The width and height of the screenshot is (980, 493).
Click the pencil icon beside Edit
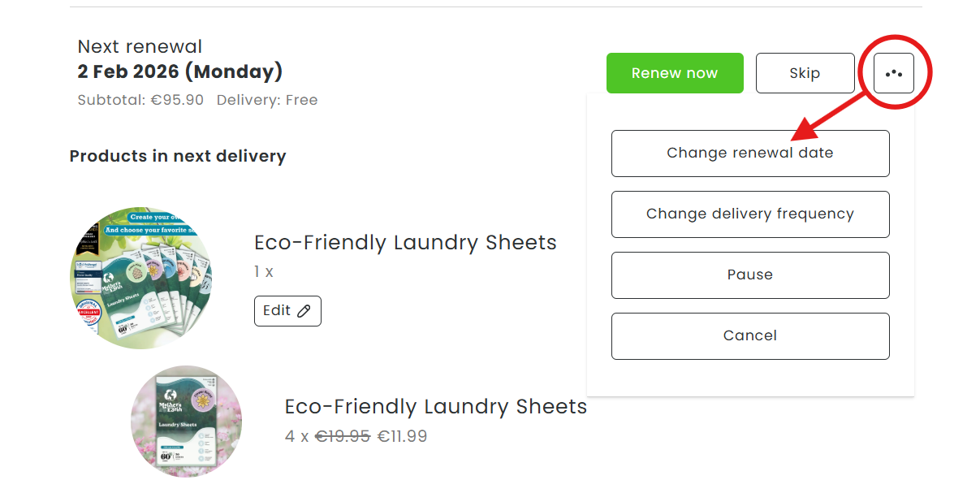coord(304,311)
